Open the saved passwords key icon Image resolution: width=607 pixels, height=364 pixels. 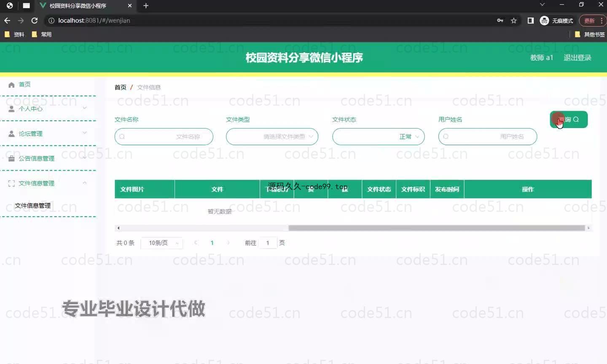click(x=500, y=20)
